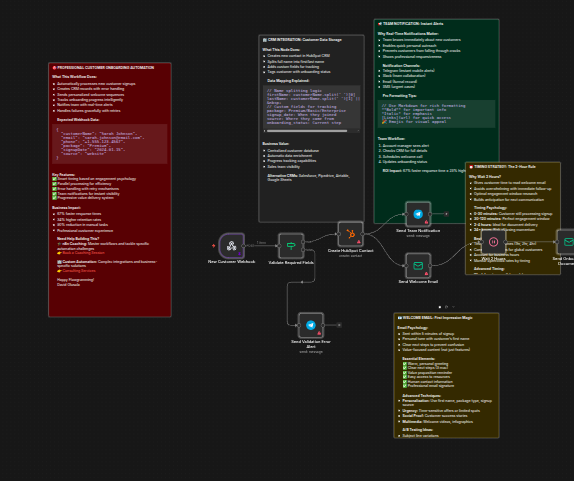574x481 pixels.
Task: Click the Send Validation Error Alert label
Action: (311, 344)
